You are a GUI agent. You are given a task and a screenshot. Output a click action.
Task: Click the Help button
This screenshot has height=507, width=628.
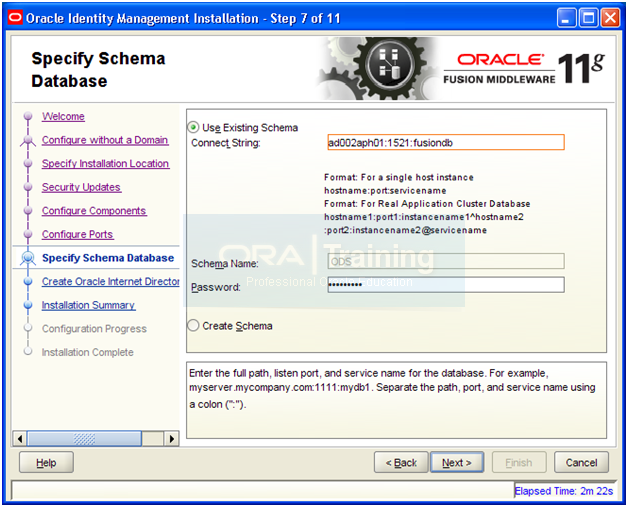tap(46, 463)
